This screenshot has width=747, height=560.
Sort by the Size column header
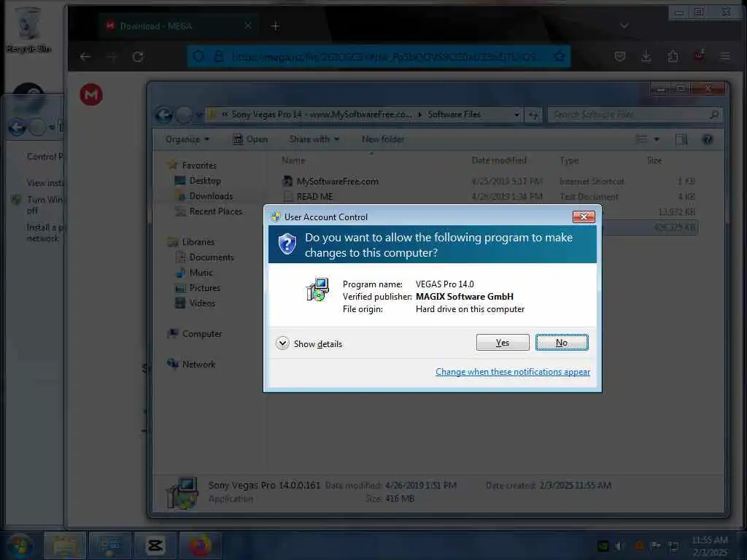(x=654, y=160)
